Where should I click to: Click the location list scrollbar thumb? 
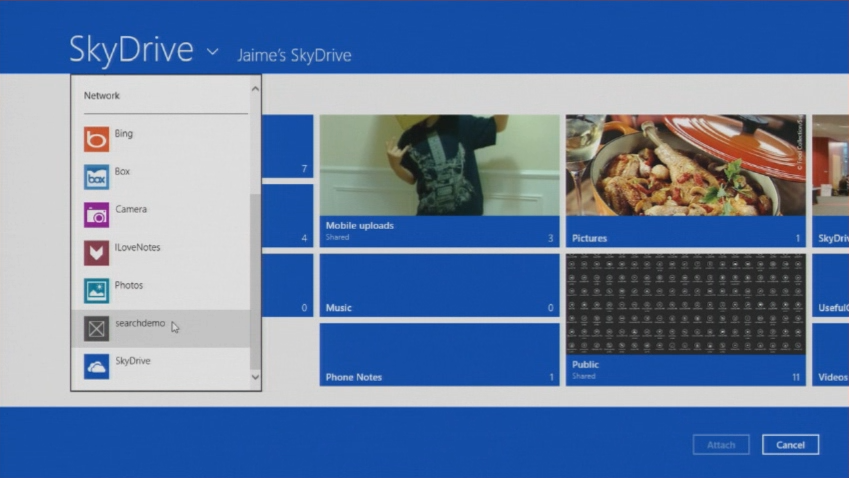tap(256, 281)
